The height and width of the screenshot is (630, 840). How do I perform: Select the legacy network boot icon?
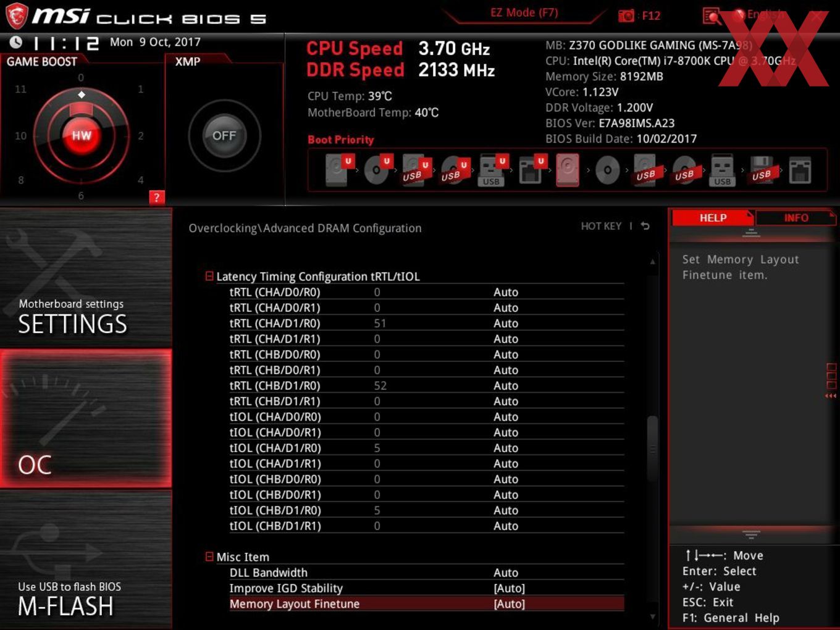(x=800, y=170)
